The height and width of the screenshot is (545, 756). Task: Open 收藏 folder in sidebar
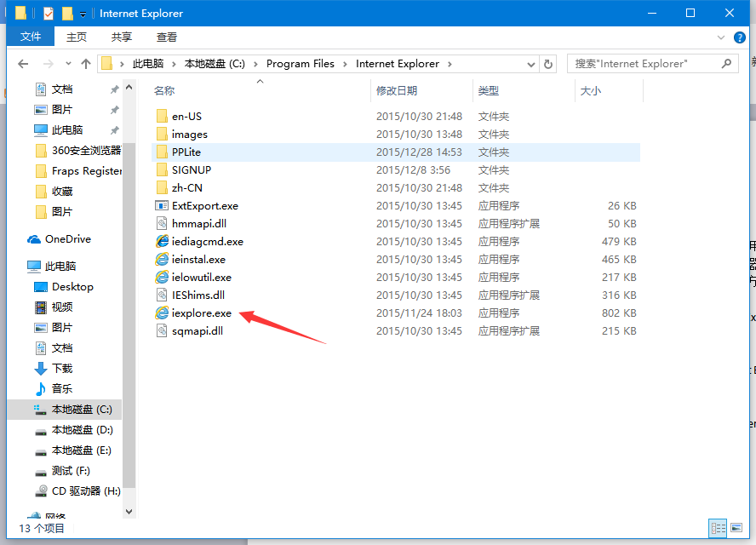[62, 192]
